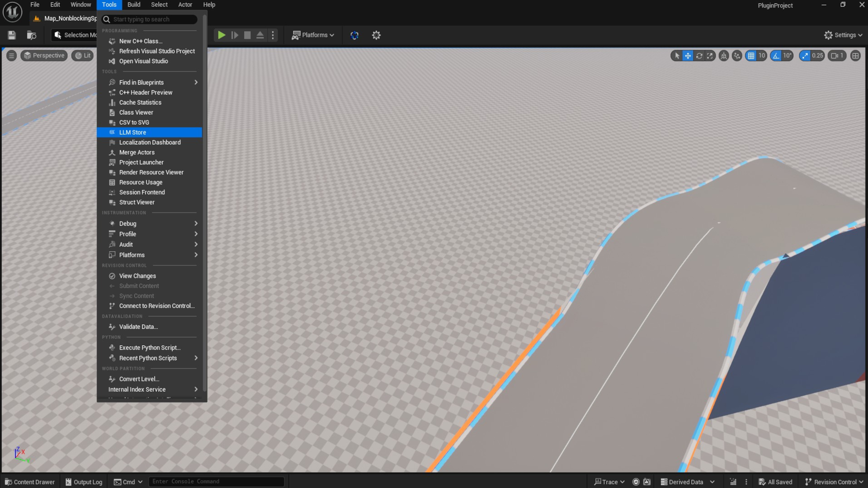Open the Revision Control status menu

(x=834, y=482)
